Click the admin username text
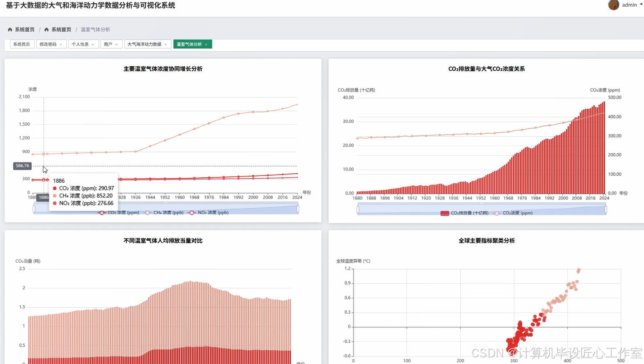 (629, 5)
